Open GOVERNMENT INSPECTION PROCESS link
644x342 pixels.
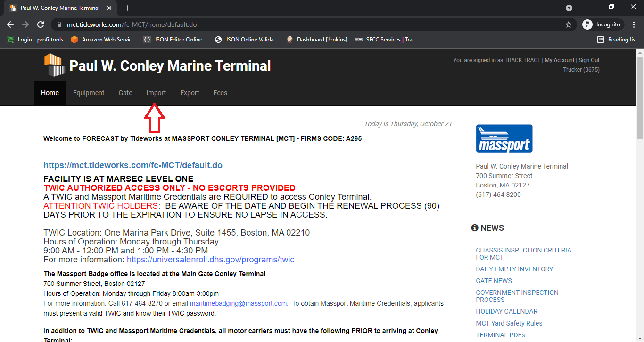[517, 296]
